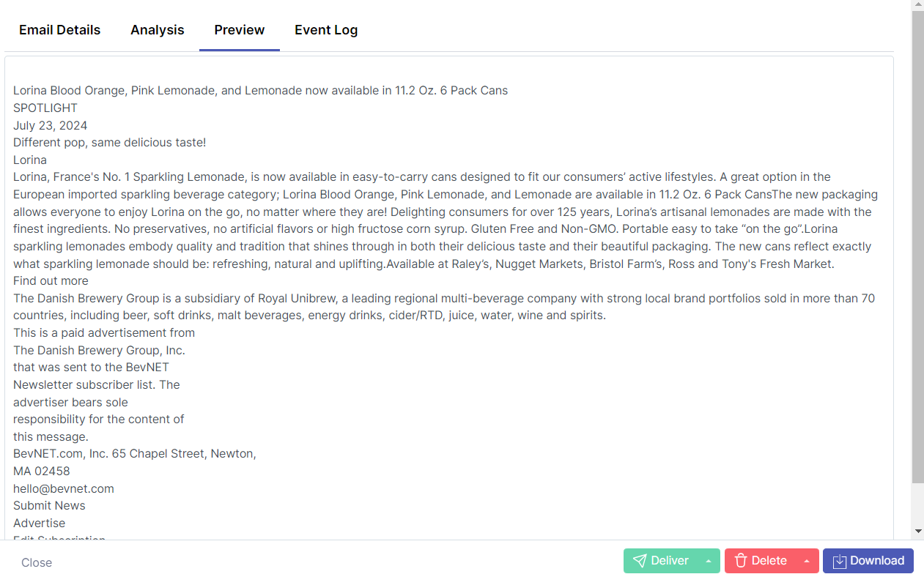Screen dimensions: 924x585
Task: Click the Advertise link
Action: [40, 523]
